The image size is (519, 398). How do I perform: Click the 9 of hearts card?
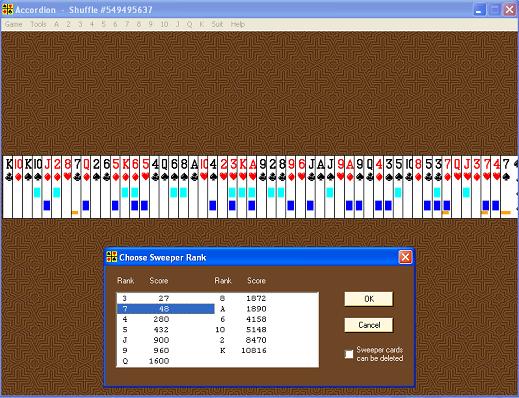tap(340, 187)
